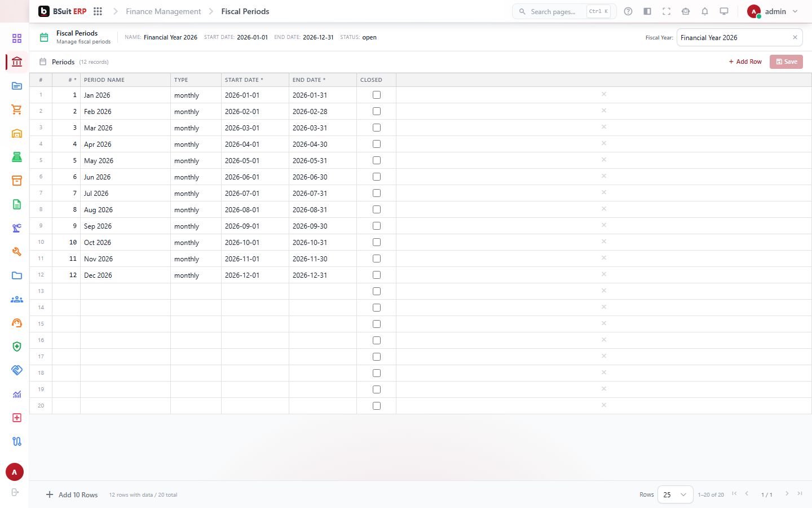Viewport: 812px width, 508px height.
Task: Toggle the side panel layout icon
Action: (x=647, y=11)
